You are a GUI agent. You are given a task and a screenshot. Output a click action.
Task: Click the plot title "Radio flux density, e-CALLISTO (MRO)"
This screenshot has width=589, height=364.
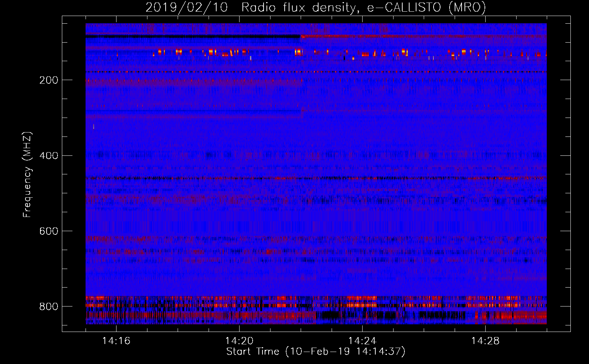[x=364, y=7]
